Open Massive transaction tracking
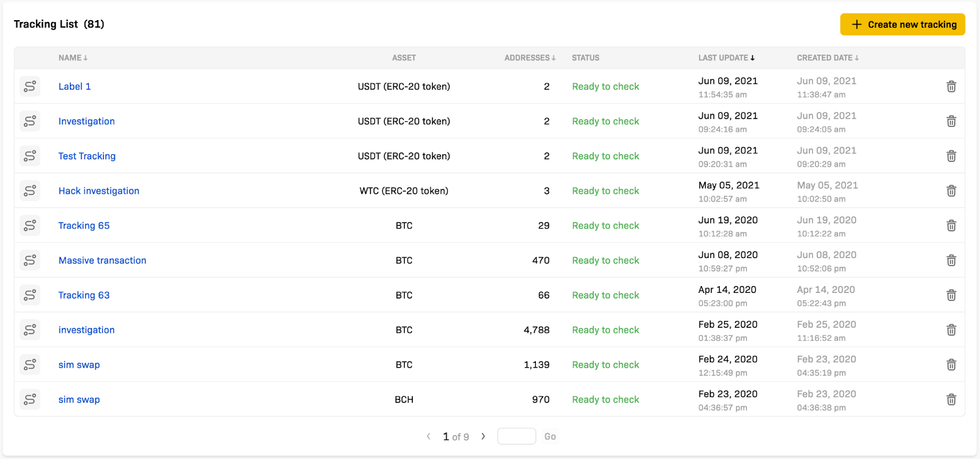The width and height of the screenshot is (980, 459). (102, 260)
